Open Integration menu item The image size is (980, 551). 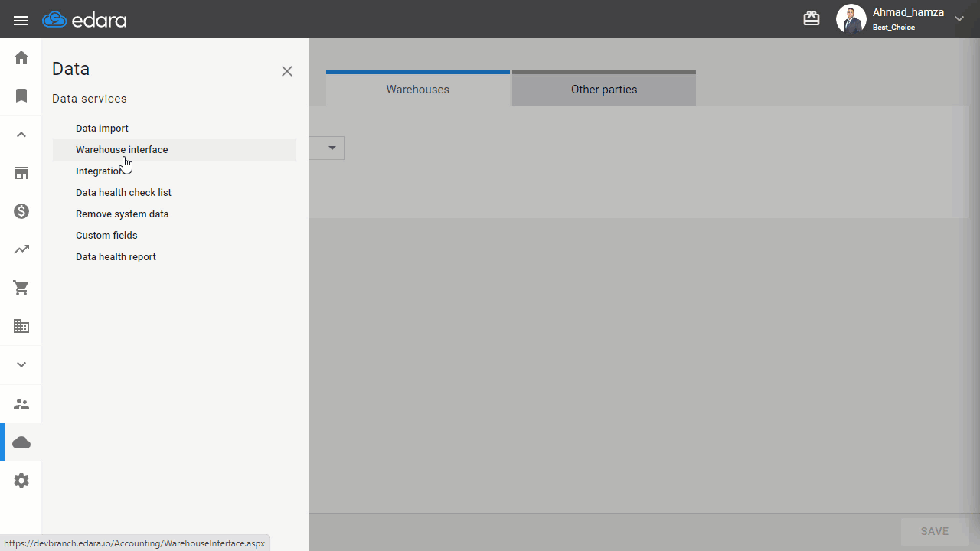pos(100,171)
